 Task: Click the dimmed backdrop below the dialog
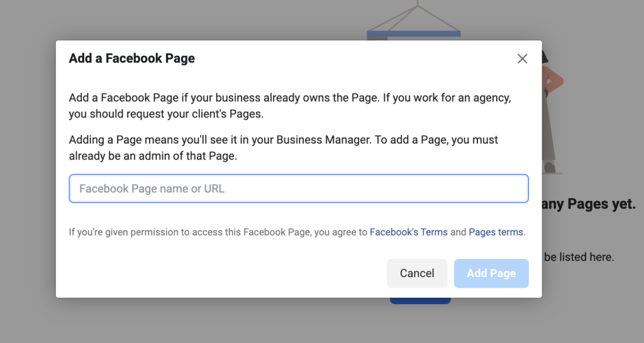(252, 320)
